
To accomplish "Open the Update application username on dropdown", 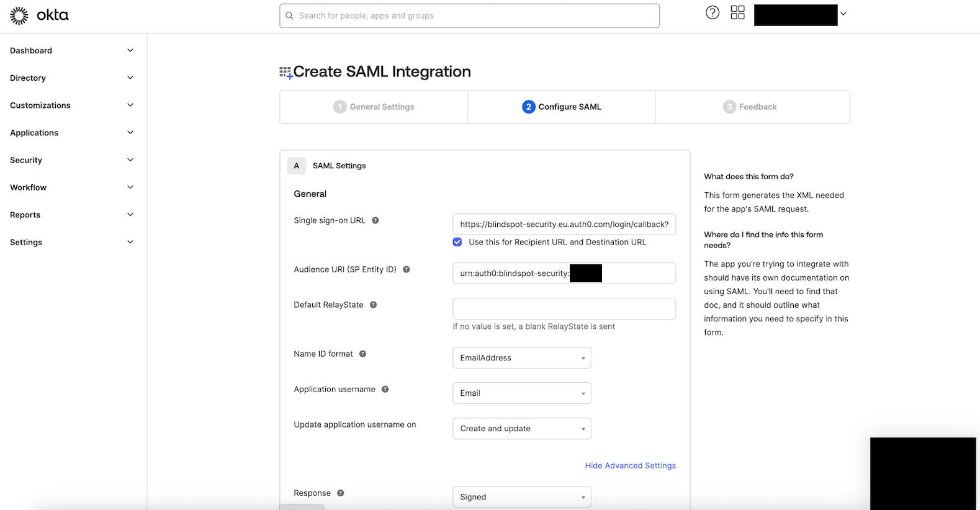I will pyautogui.click(x=522, y=429).
